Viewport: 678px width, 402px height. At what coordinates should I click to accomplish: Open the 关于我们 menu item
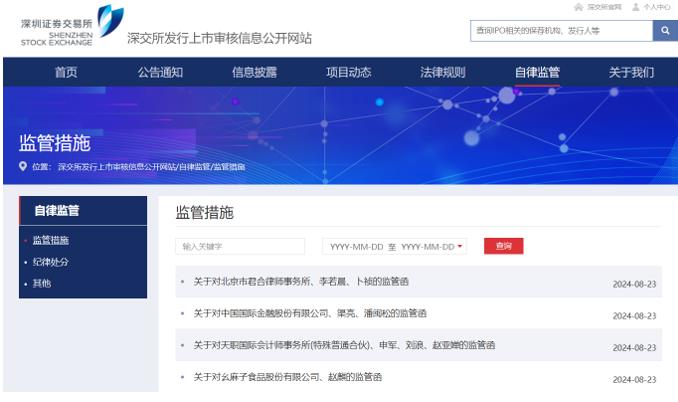coord(631,72)
